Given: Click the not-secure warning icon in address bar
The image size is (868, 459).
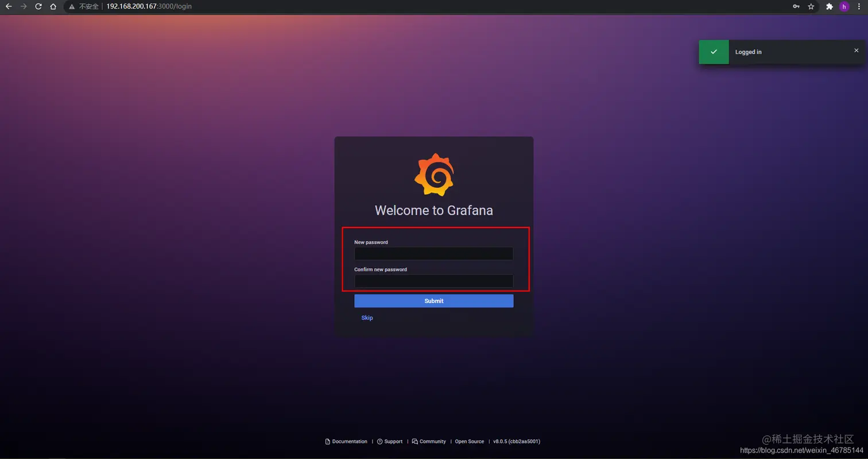Looking at the screenshot, I should (72, 6).
